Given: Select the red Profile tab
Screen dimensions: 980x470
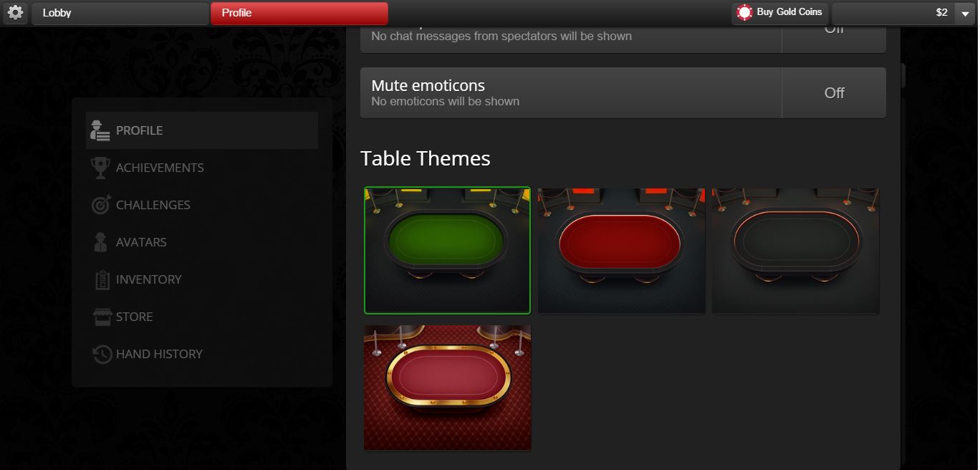Looking at the screenshot, I should coord(299,13).
